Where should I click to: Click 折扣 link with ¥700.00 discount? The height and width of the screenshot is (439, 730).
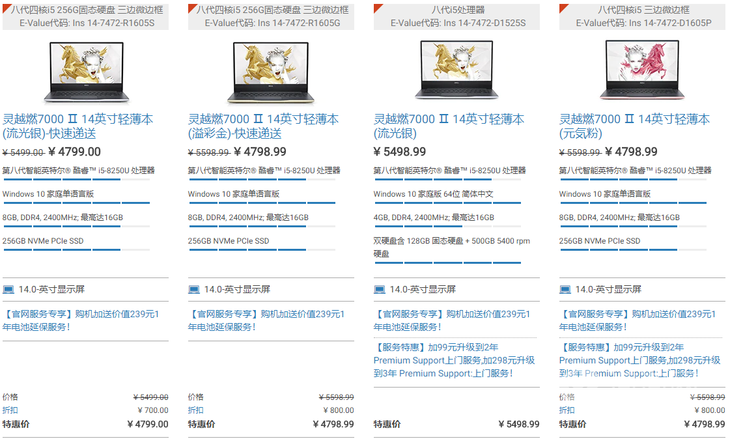pos(10,410)
